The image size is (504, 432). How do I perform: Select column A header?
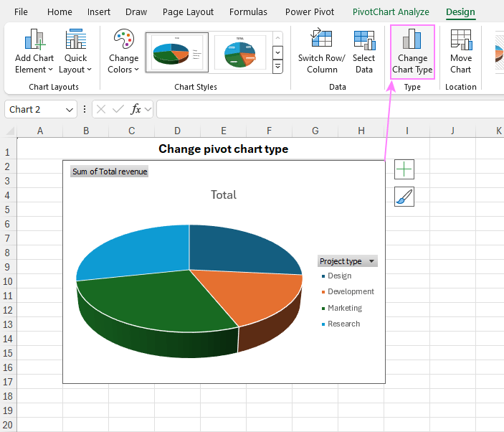(x=40, y=131)
